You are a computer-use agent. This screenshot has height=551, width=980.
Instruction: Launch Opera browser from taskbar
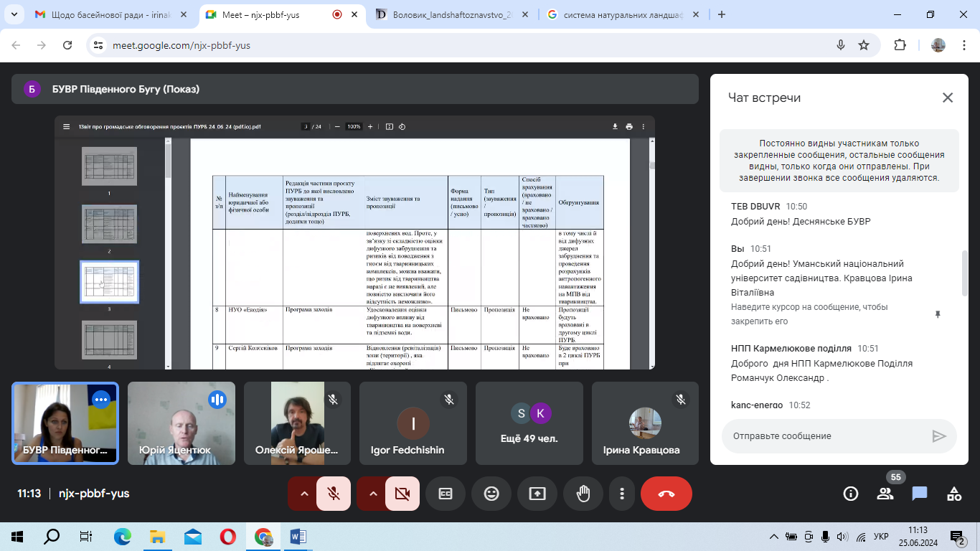click(227, 536)
